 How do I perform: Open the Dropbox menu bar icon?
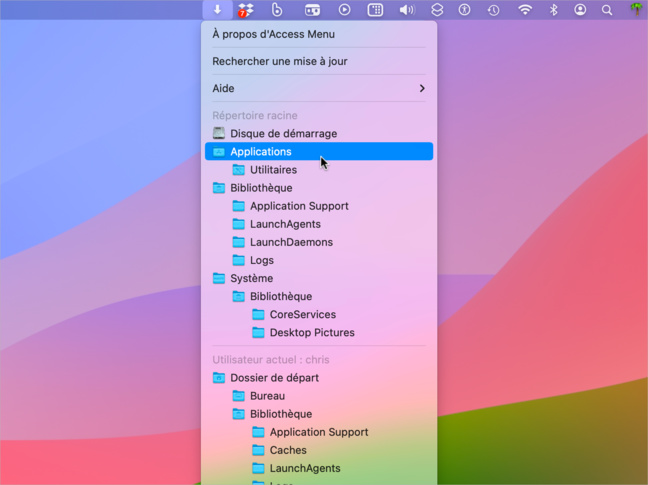tap(245, 10)
